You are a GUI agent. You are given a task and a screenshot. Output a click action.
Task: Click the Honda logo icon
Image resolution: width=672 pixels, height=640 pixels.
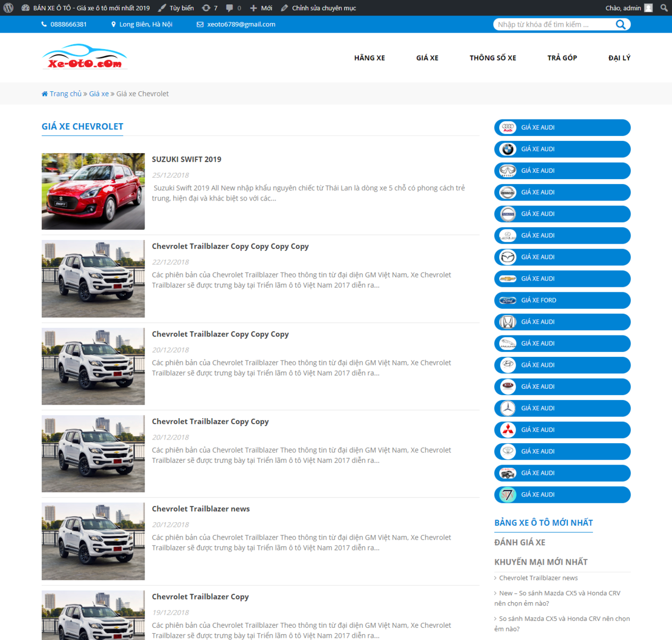point(508,322)
